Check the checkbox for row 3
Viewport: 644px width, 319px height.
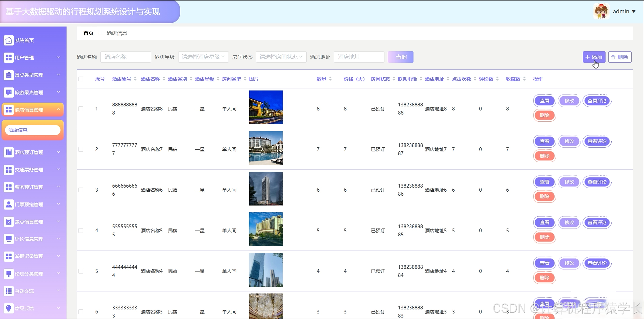81,190
